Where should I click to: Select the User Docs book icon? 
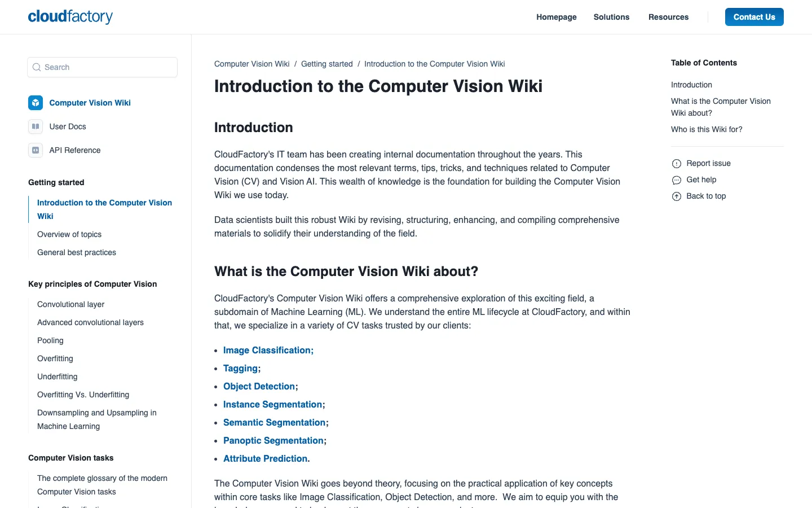[x=36, y=126]
